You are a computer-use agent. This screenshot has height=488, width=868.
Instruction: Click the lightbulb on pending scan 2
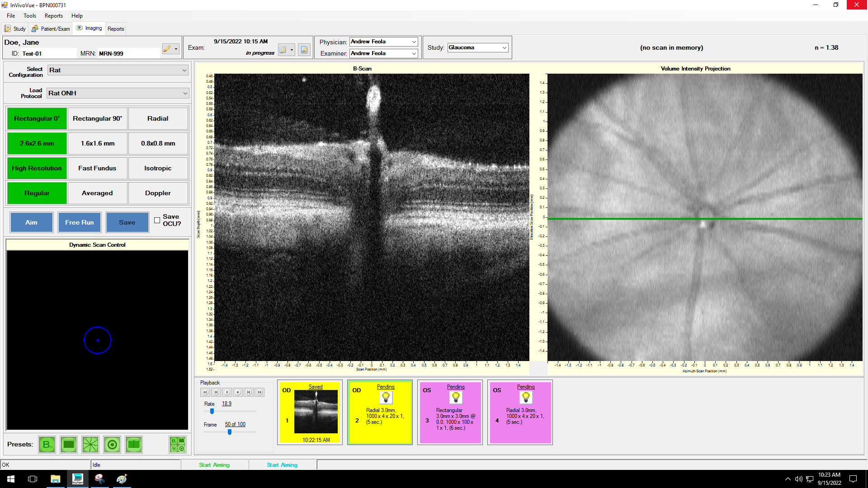(386, 398)
